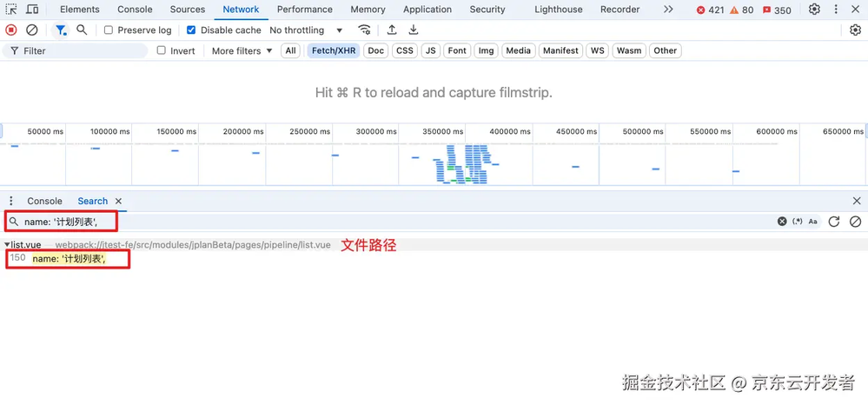Toggle match case search option
The image size is (868, 405).
pyautogui.click(x=812, y=222)
